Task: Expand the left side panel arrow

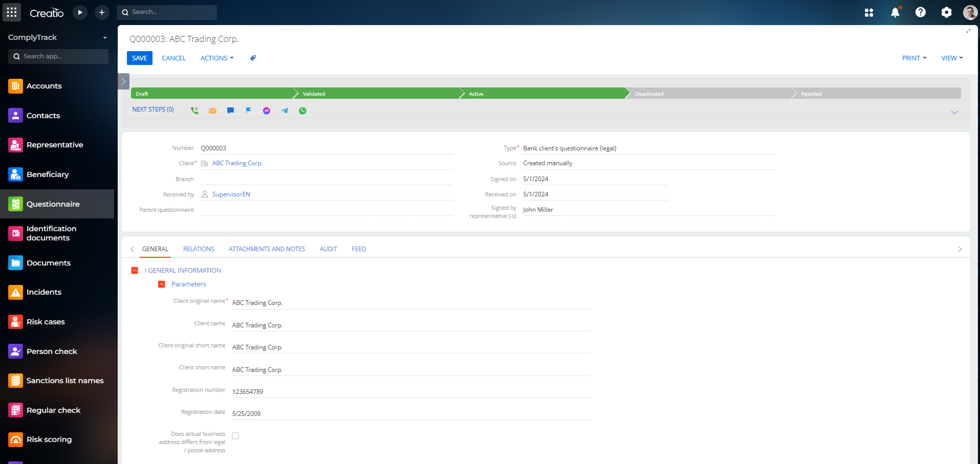Action: [x=123, y=81]
